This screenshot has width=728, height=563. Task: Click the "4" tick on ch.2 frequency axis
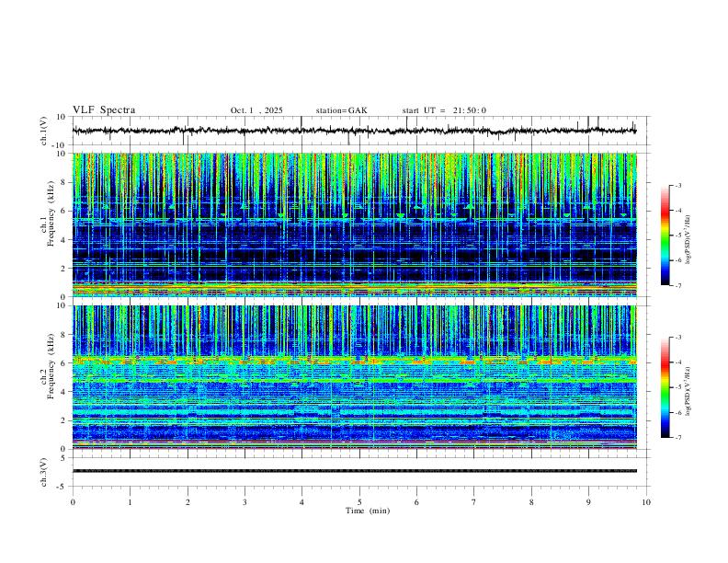point(63,392)
